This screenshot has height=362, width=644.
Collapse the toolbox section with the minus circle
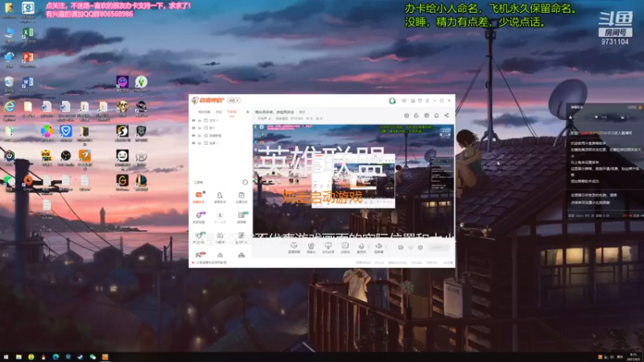coord(246,183)
